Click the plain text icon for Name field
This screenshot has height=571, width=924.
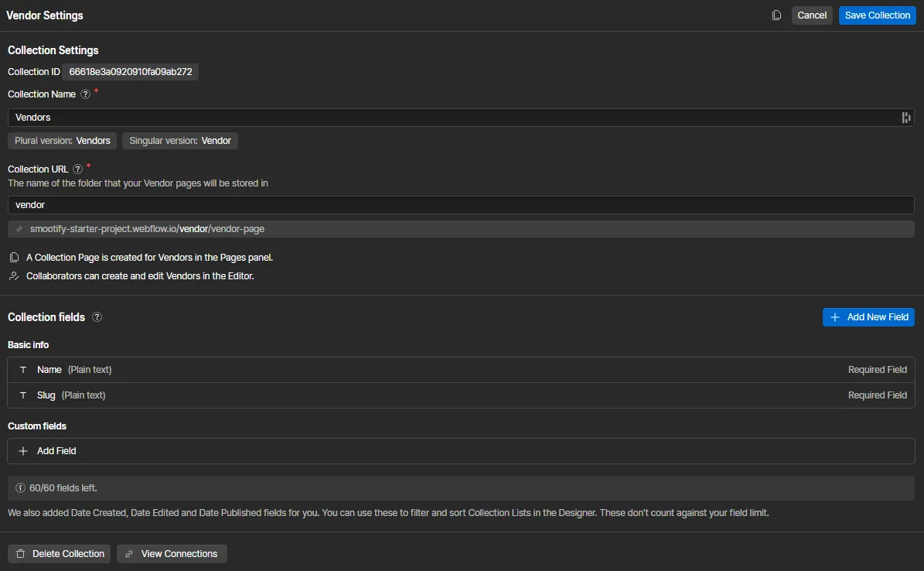(x=23, y=370)
